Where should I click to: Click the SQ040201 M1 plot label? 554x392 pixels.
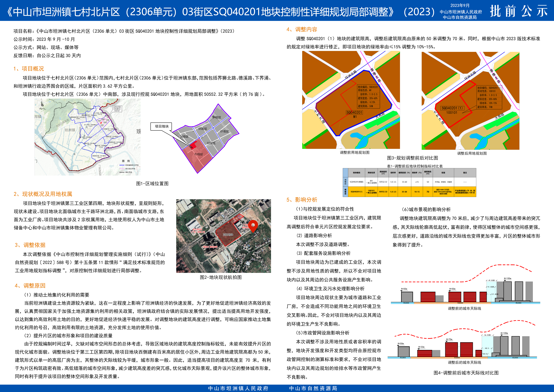pyautogui.click(x=354, y=114)
